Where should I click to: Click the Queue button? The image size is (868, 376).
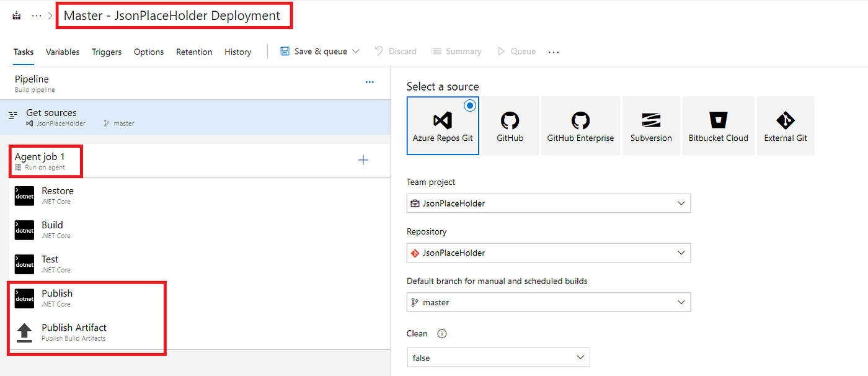[516, 51]
